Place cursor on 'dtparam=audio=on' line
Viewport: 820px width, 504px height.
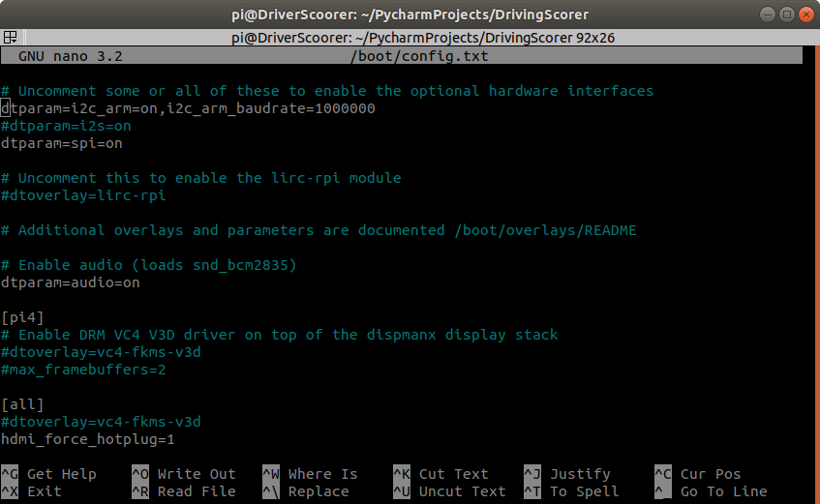(71, 282)
